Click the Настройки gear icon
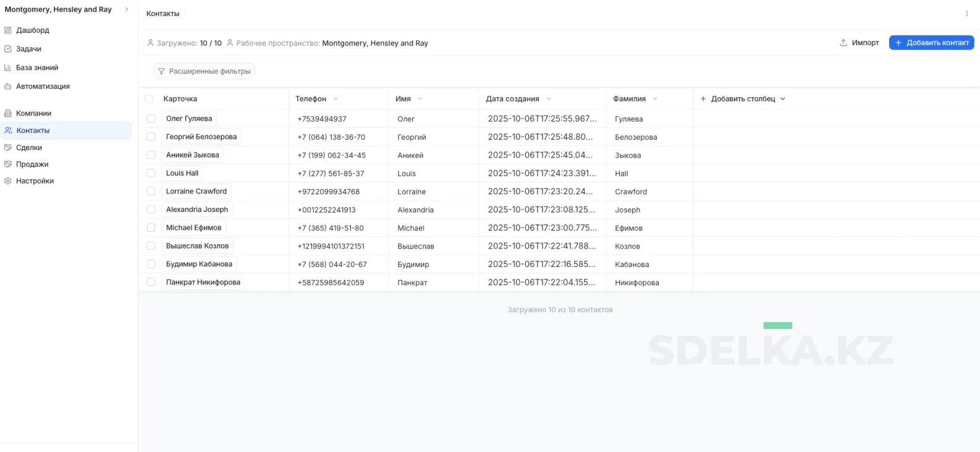Viewport: 980px width, 452px height. [x=8, y=181]
